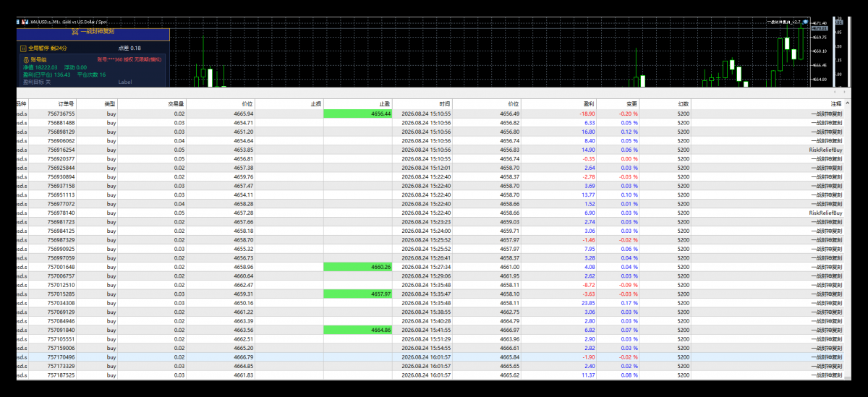Click the pause icon next to 全局暂停
Viewport: 868px width, 397px height.
22,48
